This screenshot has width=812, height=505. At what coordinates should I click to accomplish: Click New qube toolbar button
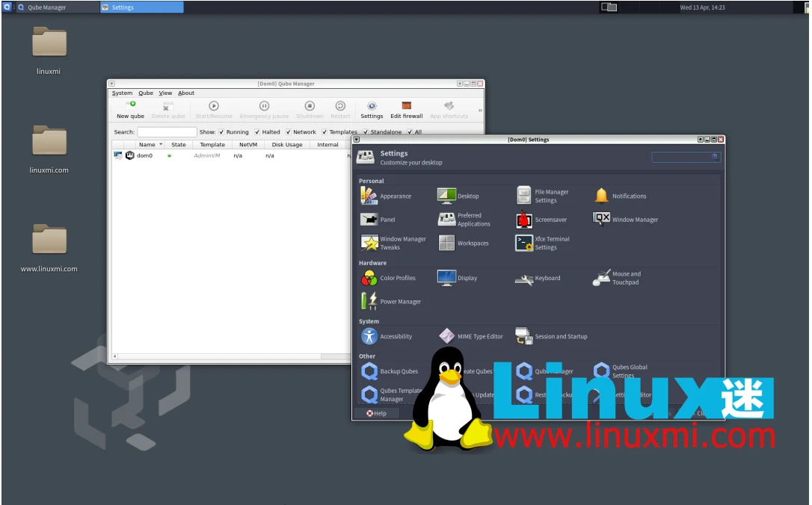[x=131, y=111]
